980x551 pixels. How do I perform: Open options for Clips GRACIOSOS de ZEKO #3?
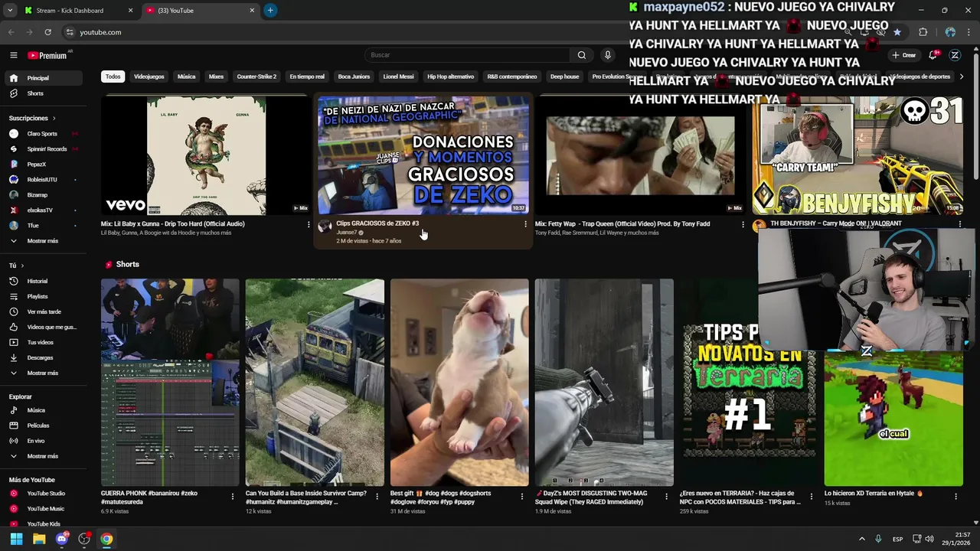525,224
